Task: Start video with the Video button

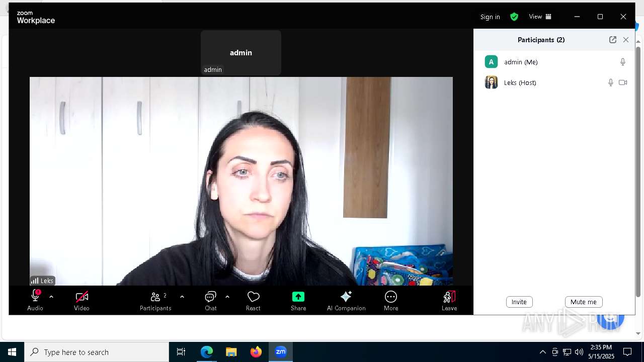Action: pyautogui.click(x=82, y=300)
